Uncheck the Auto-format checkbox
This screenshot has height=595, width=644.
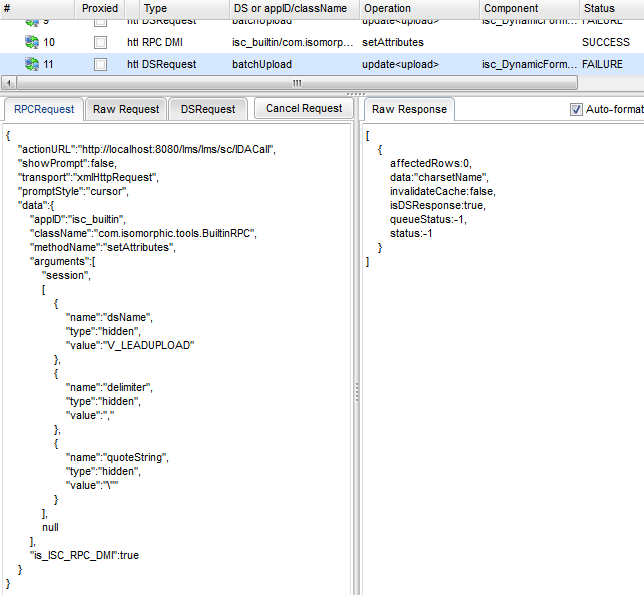pyautogui.click(x=576, y=109)
